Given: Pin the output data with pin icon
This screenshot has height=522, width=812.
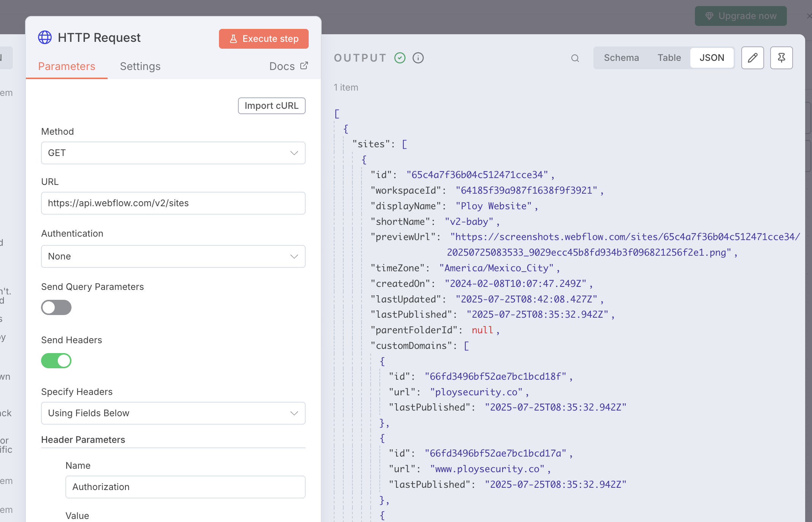Looking at the screenshot, I should pos(782,58).
